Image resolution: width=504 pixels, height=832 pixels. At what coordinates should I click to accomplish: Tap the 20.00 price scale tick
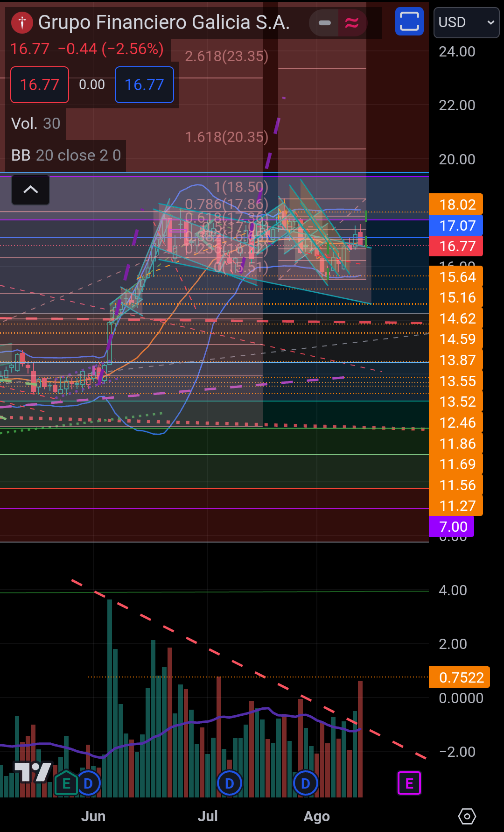457,159
